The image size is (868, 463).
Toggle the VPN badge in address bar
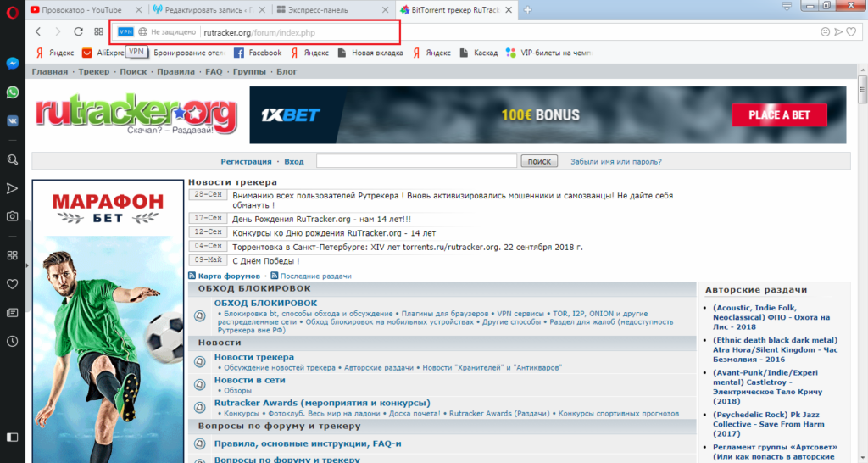[125, 31]
